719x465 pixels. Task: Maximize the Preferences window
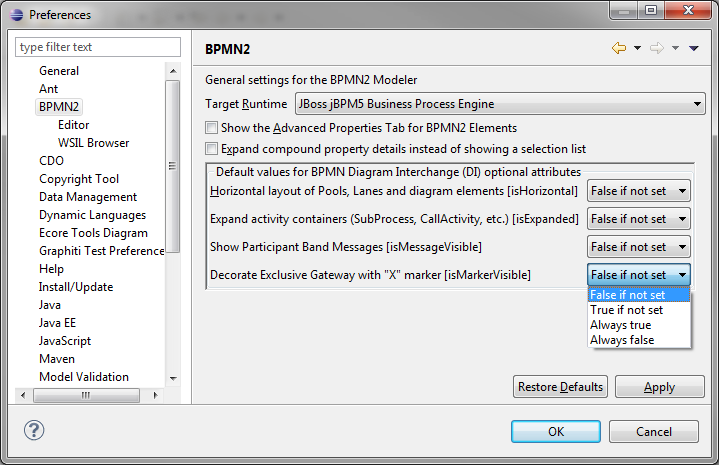(651, 10)
